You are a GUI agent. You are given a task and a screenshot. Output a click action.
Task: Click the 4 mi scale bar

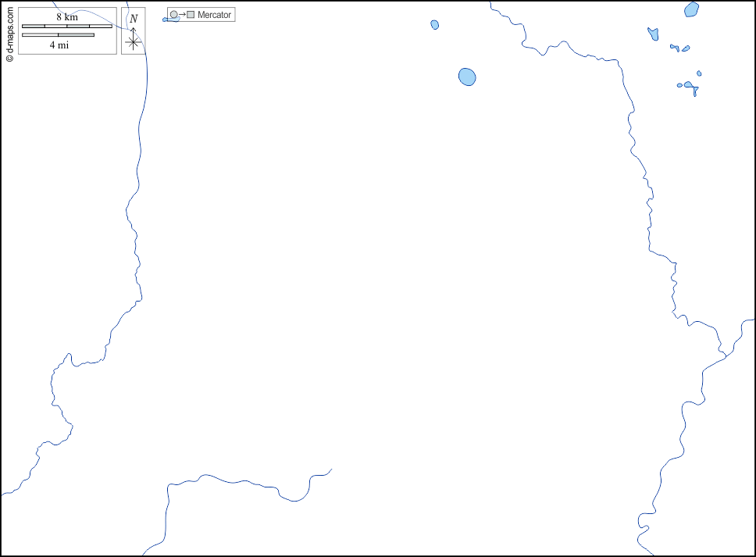pyautogui.click(x=58, y=35)
